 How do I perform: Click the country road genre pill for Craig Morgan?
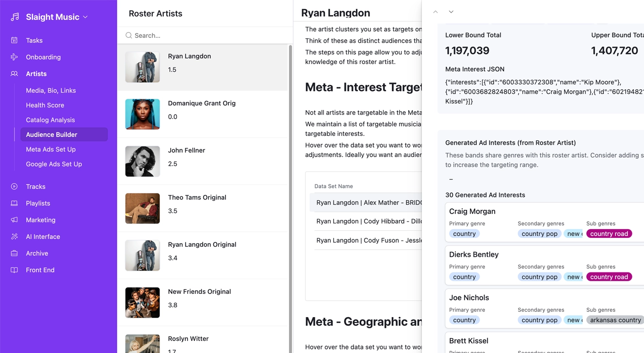[609, 234]
